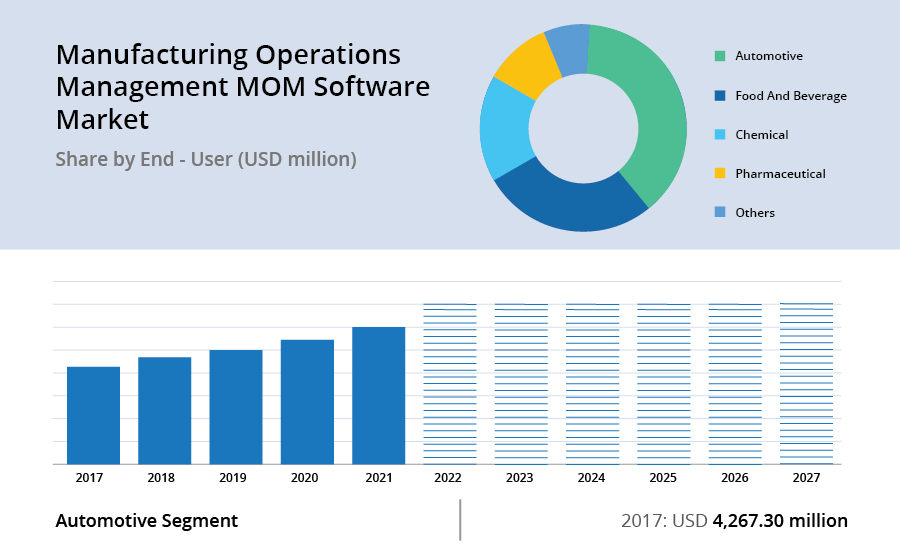900x560 pixels.
Task: Click the 2023 striped forecast bar
Action: 521,384
